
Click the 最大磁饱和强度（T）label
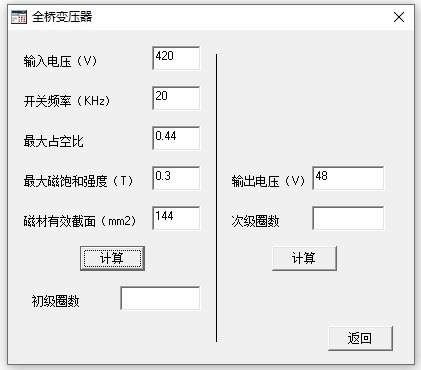tap(78, 181)
